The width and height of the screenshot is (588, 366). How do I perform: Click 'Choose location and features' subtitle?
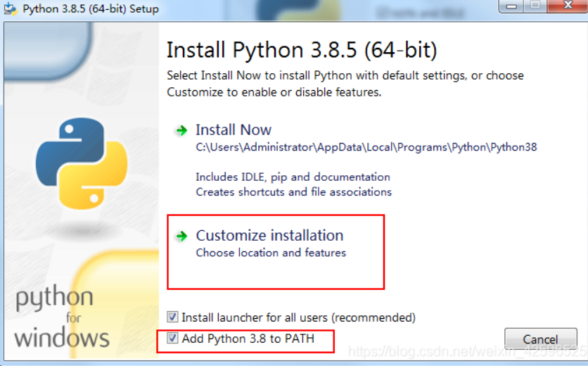pos(271,253)
